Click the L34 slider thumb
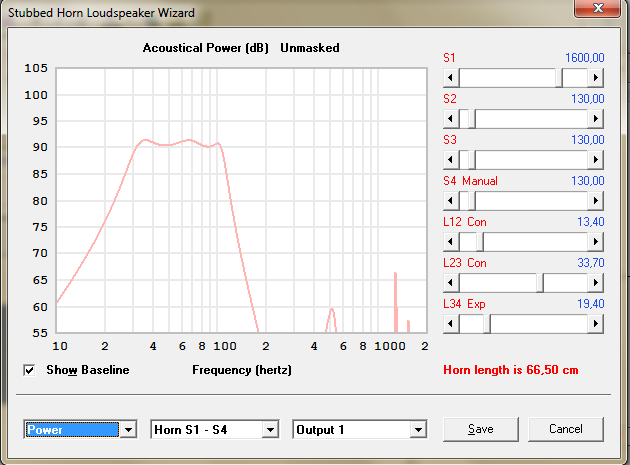 [487, 324]
